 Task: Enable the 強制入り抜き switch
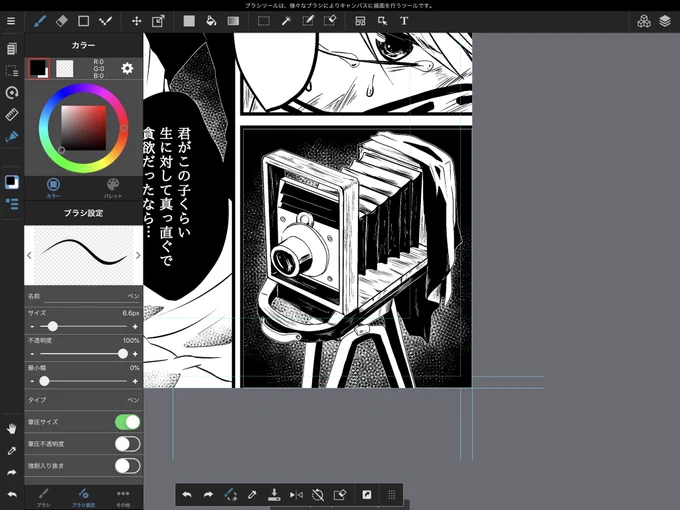[128, 466]
